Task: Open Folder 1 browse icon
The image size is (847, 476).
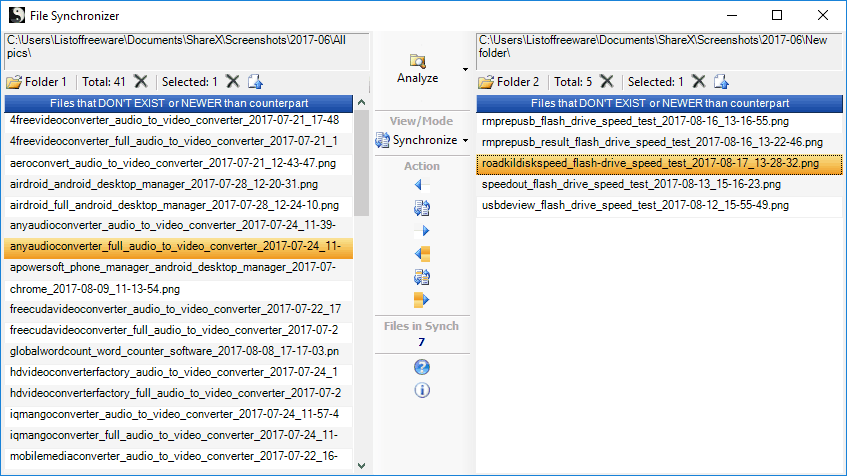Action: [14, 82]
